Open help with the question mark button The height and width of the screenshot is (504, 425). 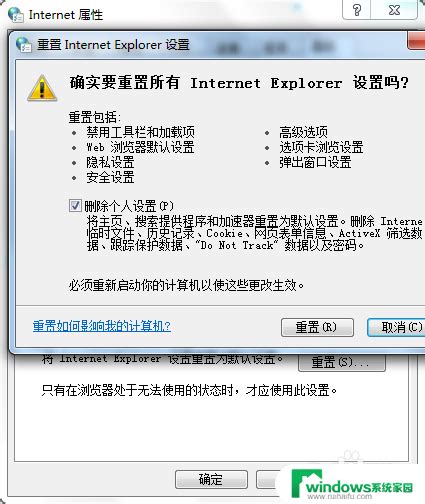pyautogui.click(x=357, y=10)
